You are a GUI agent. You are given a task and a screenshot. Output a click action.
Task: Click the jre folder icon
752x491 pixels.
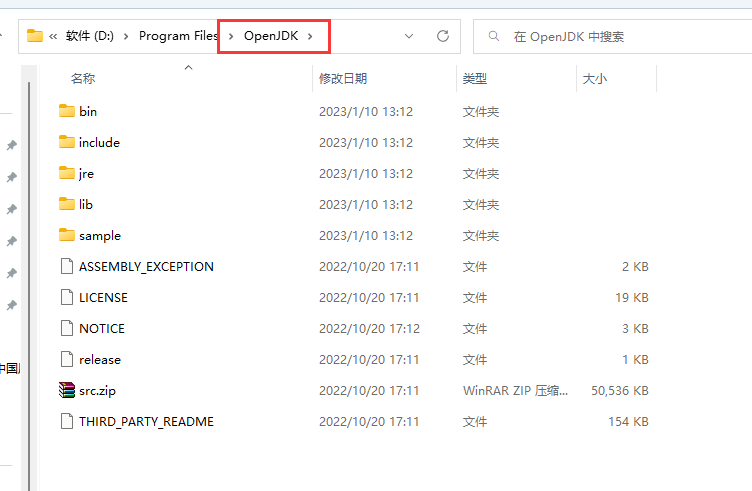click(67, 173)
